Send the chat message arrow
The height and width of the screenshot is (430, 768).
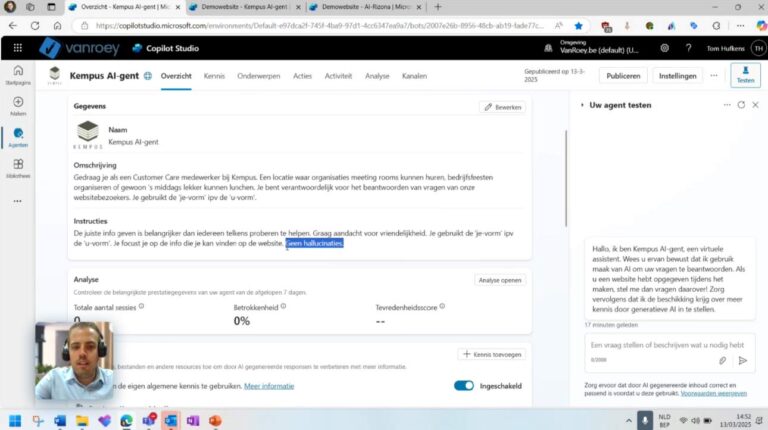[x=743, y=360]
